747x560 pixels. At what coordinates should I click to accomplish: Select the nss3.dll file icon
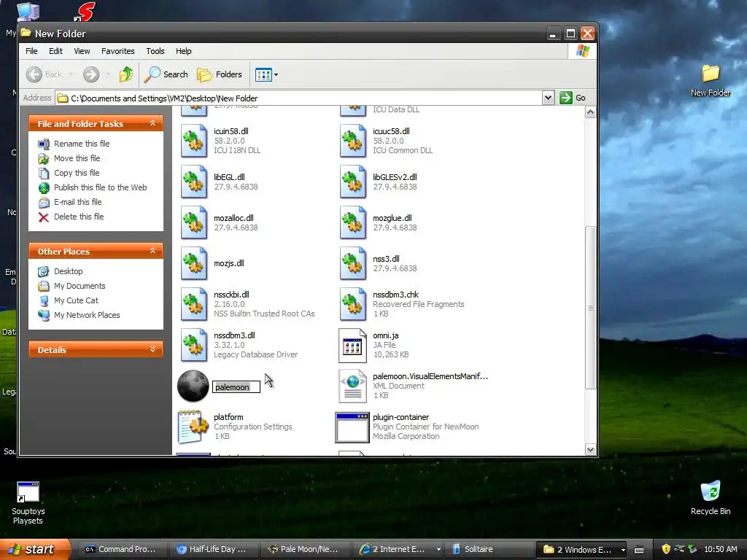click(x=353, y=263)
